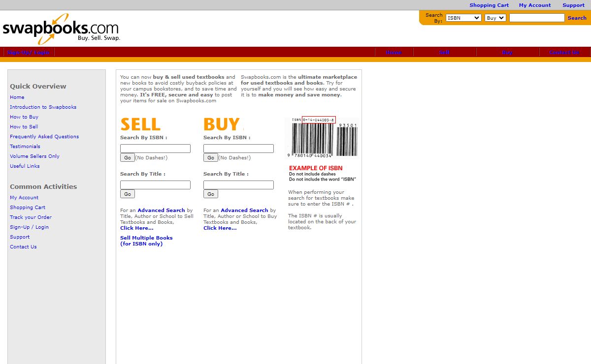The width and height of the screenshot is (591, 364).
Task: Click Go under Buy Title search
Action: point(211,194)
